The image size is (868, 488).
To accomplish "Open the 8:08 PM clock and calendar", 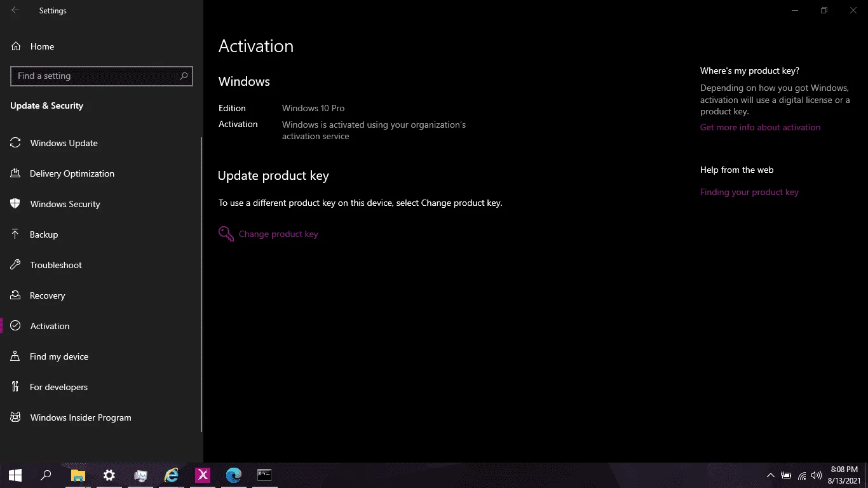I will (x=844, y=475).
